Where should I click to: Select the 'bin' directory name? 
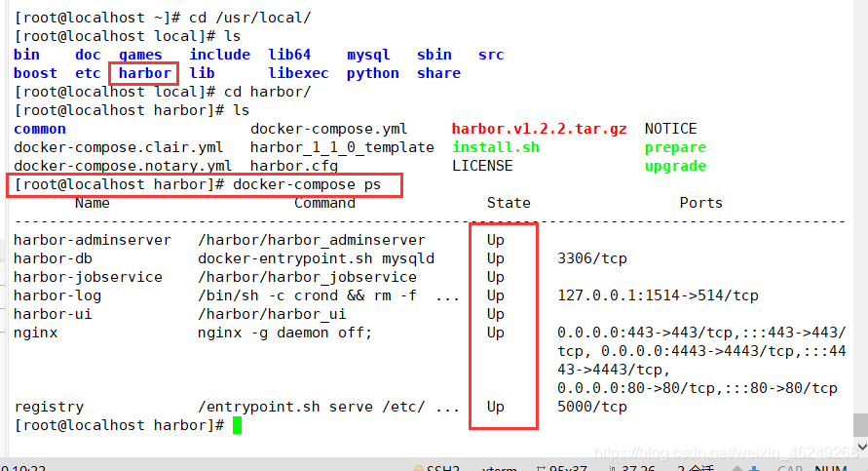coord(26,55)
